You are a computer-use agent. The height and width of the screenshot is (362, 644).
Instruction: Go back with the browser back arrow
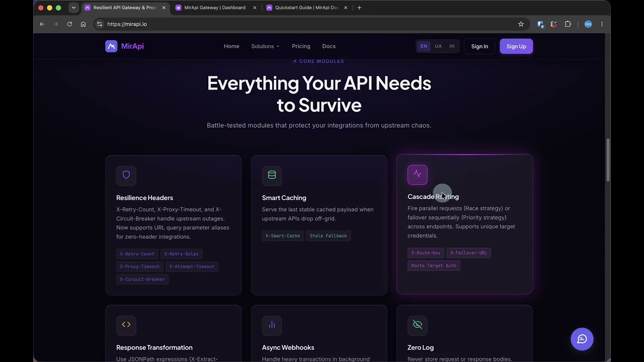tap(42, 24)
